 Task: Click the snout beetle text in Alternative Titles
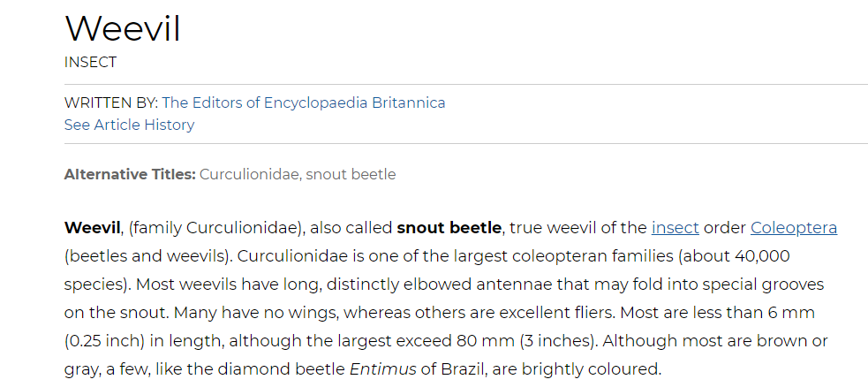click(x=351, y=174)
